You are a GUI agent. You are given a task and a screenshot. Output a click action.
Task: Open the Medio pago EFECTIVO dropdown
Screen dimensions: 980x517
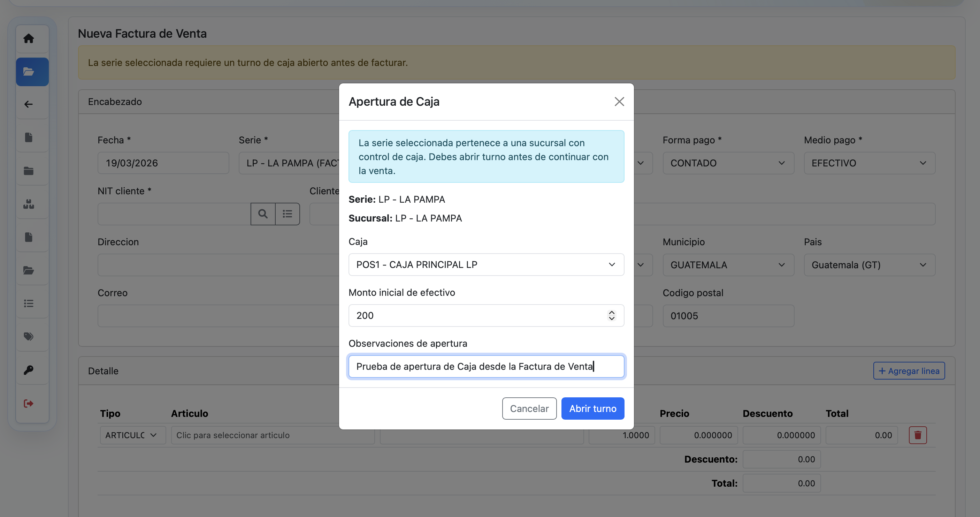click(x=869, y=163)
